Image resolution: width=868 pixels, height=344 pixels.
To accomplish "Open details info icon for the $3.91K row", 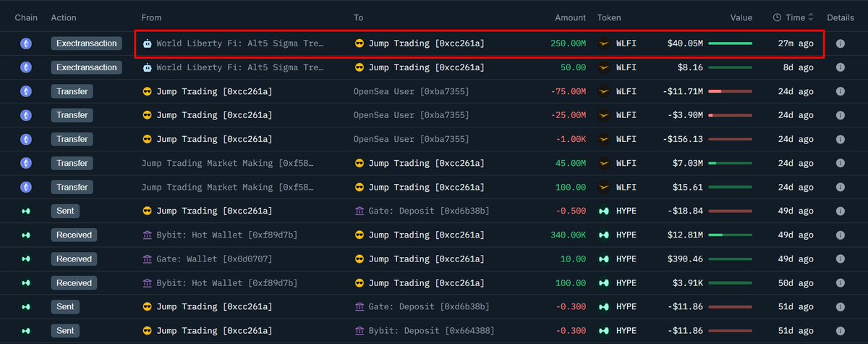I will 841,282.
